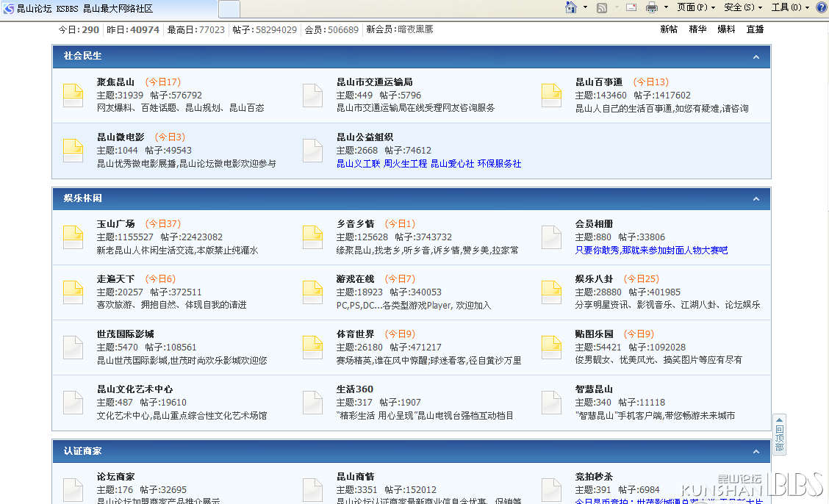Click the 玉山广场 forum folder icon

[73, 237]
